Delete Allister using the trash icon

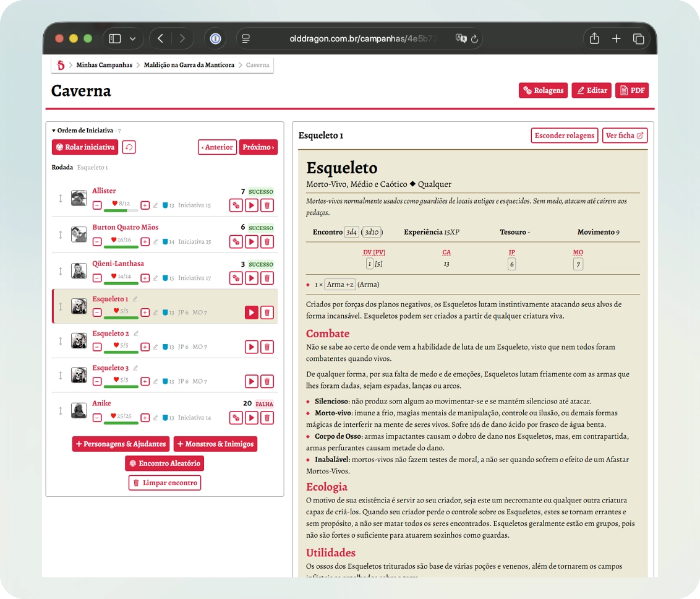(267, 205)
